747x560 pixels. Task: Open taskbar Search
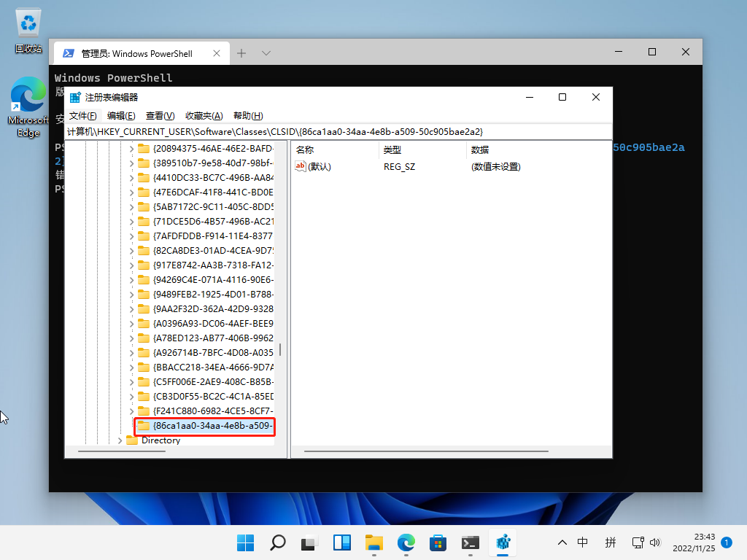point(277,542)
